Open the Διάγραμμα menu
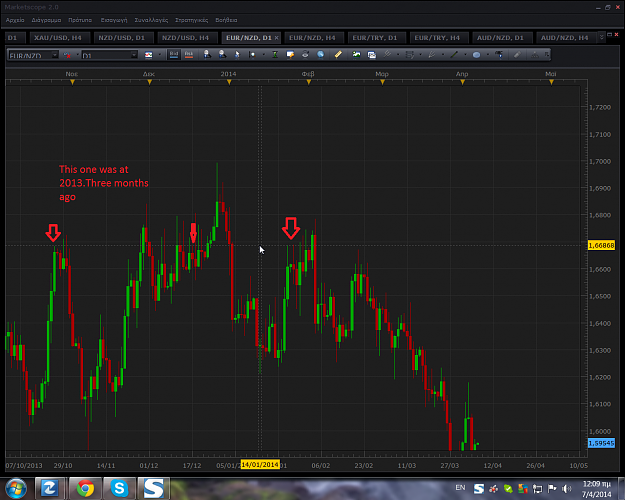This screenshot has width=625, height=500. click(x=46, y=20)
